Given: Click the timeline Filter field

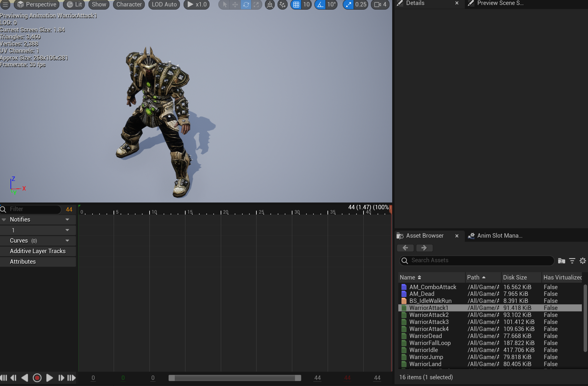Looking at the screenshot, I should point(31,209).
